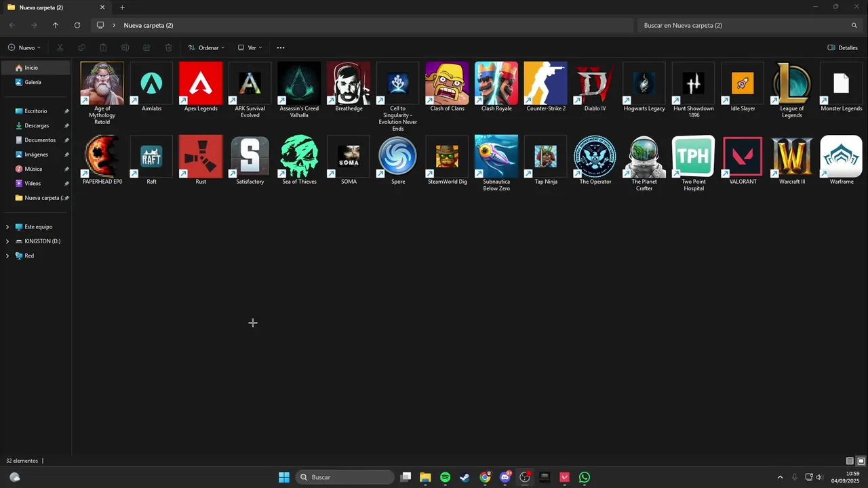Select the Aimlabs shortcut icon
This screenshot has width=868, height=488.
coord(151,83)
